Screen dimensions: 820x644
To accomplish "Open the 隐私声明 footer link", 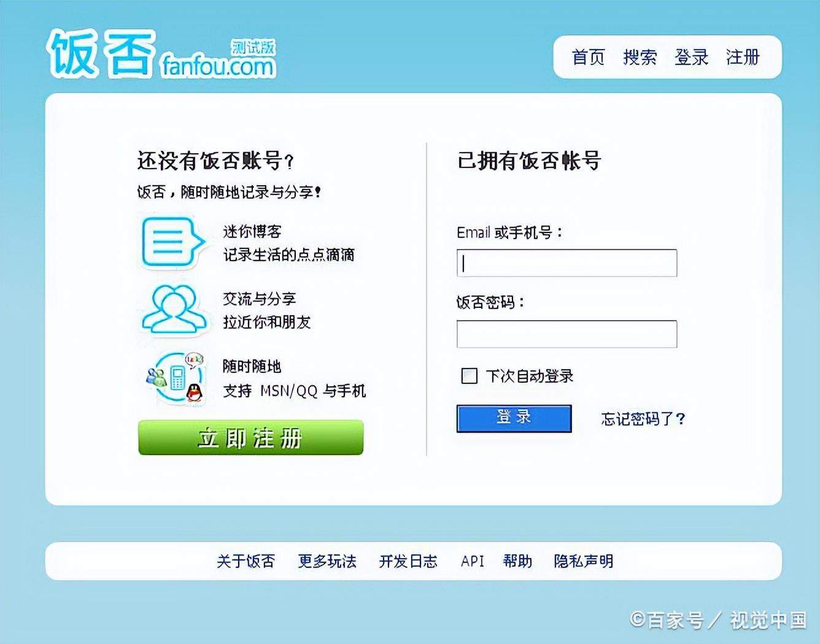I will point(583,561).
